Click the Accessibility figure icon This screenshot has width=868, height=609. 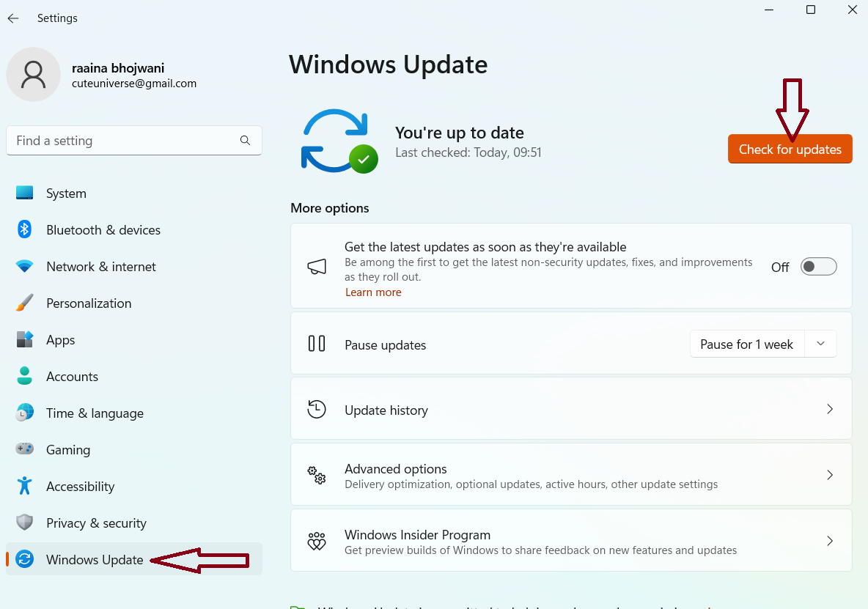[25, 486]
